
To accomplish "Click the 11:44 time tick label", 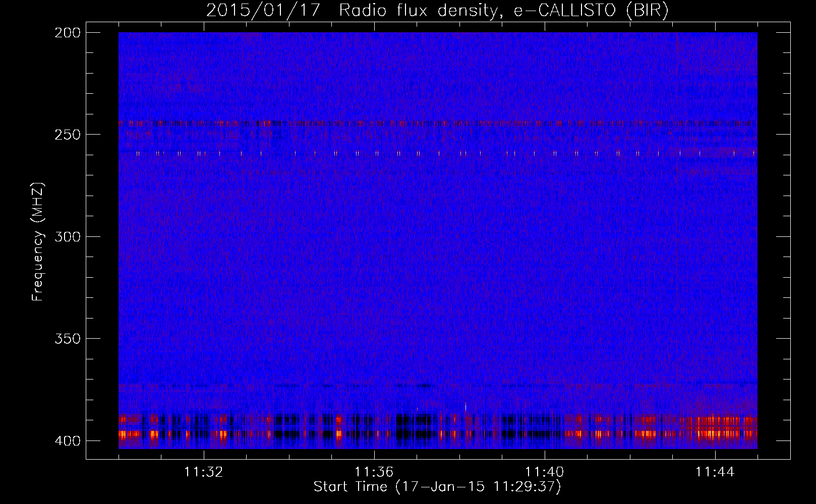I will [715, 472].
